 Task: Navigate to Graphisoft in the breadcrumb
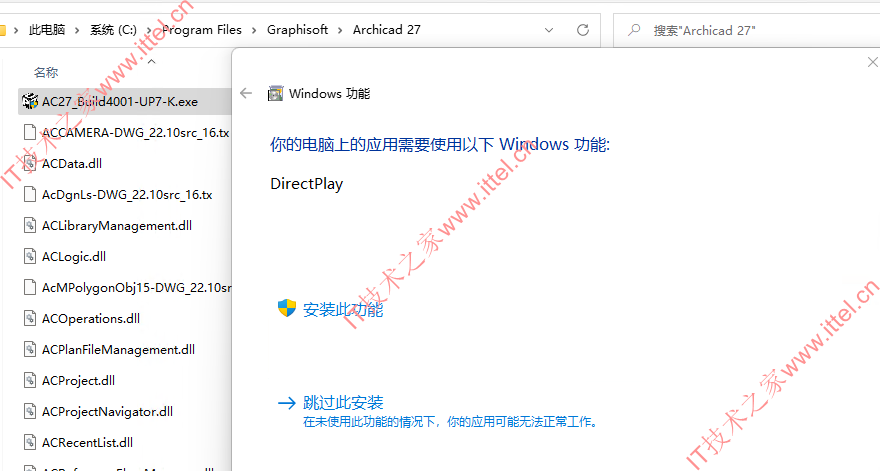click(x=297, y=30)
